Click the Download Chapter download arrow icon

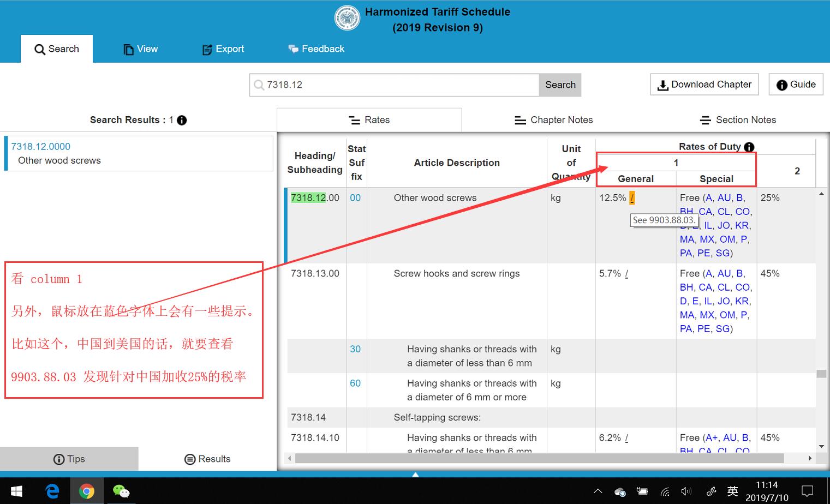click(x=663, y=85)
